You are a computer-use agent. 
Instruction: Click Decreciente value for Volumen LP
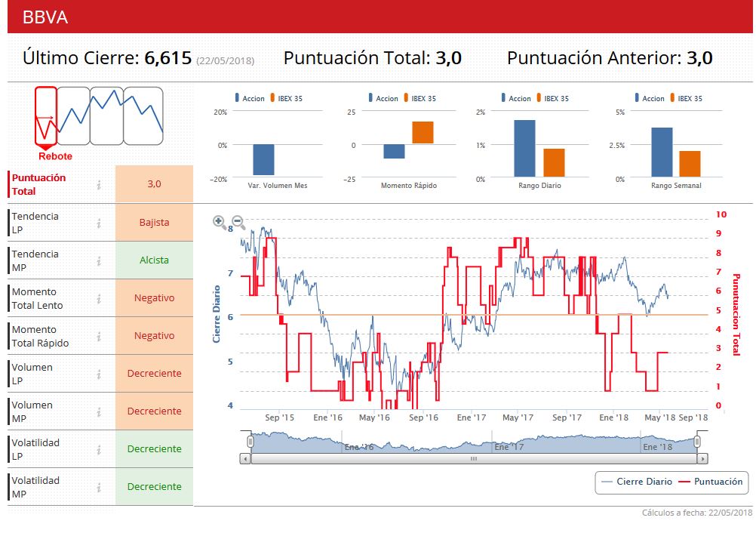click(x=154, y=374)
